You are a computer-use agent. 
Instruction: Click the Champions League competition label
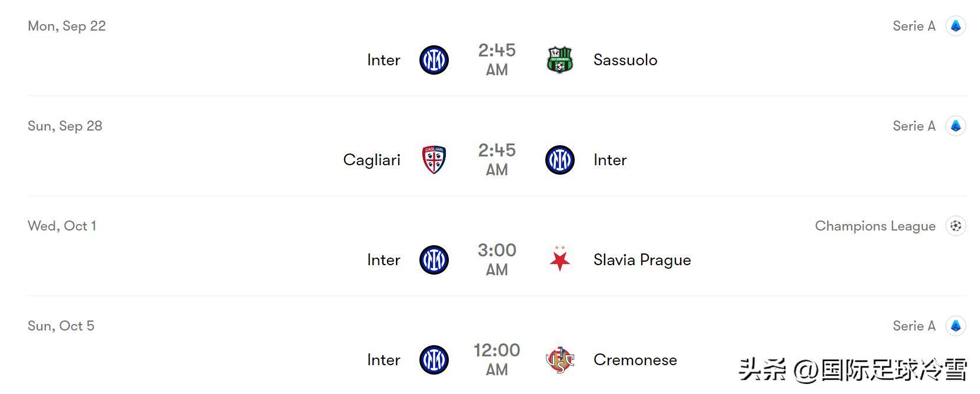click(875, 226)
